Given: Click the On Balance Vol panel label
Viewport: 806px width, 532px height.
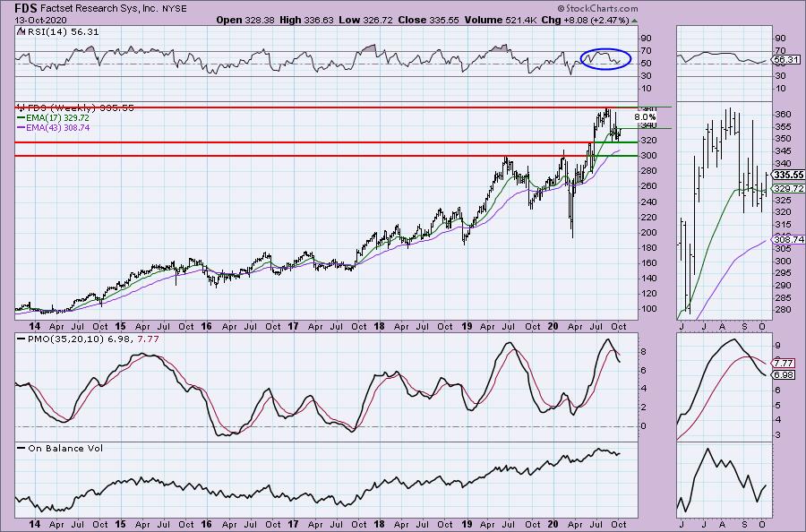Looking at the screenshot, I should click(x=60, y=448).
